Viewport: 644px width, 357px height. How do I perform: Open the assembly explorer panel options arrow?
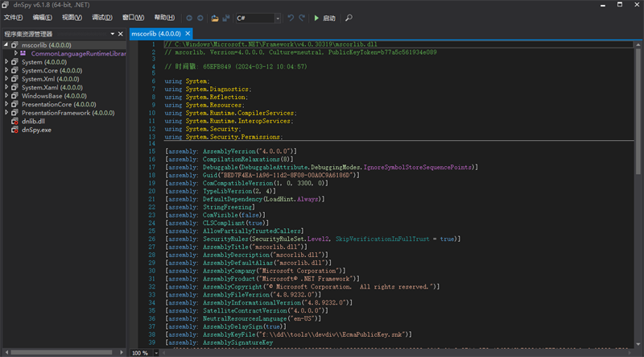click(111, 35)
